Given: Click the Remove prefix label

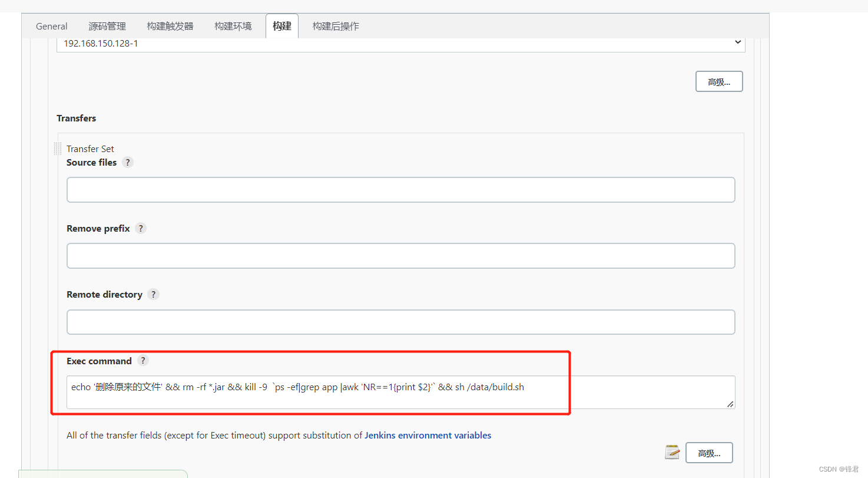Looking at the screenshot, I should click(x=98, y=228).
